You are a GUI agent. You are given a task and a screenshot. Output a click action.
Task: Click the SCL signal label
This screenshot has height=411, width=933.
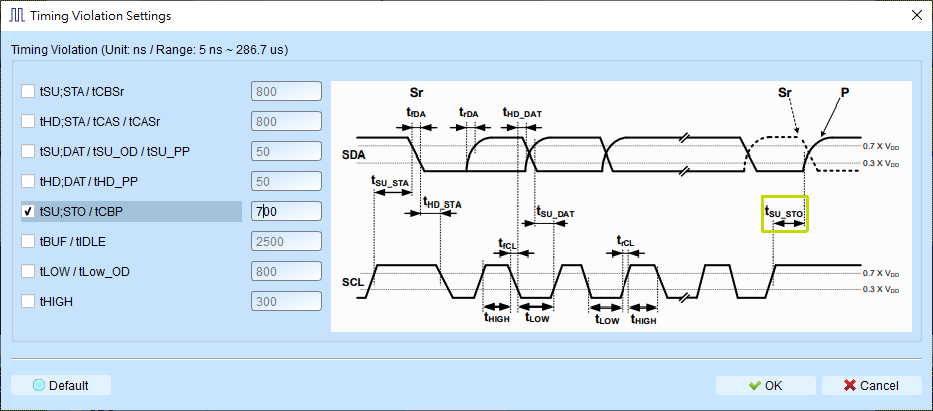pos(353,282)
